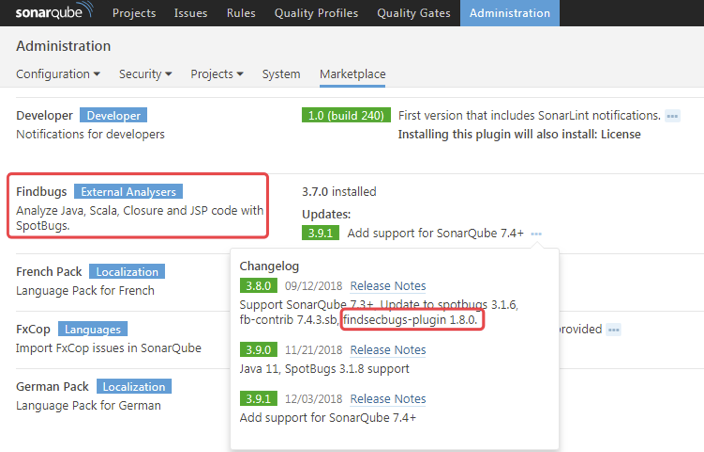The height and width of the screenshot is (452, 704).
Task: Click 'Java 11, SpotBugs 3.1.8 support' text
Action: (324, 369)
